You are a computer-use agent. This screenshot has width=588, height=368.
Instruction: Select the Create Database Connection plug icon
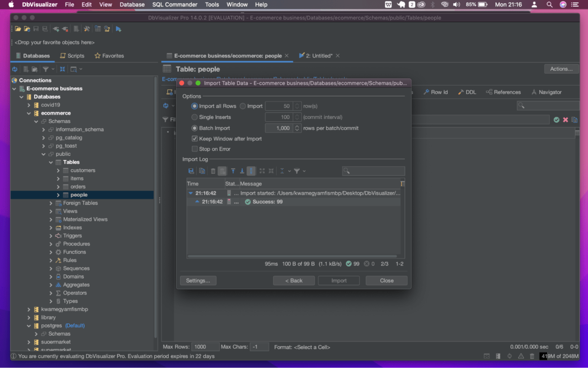click(55, 29)
